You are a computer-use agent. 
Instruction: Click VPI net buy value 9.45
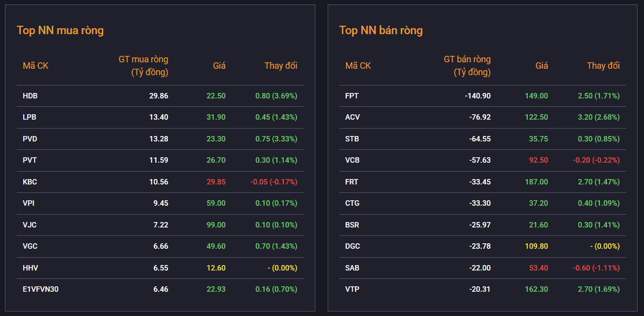click(x=161, y=203)
